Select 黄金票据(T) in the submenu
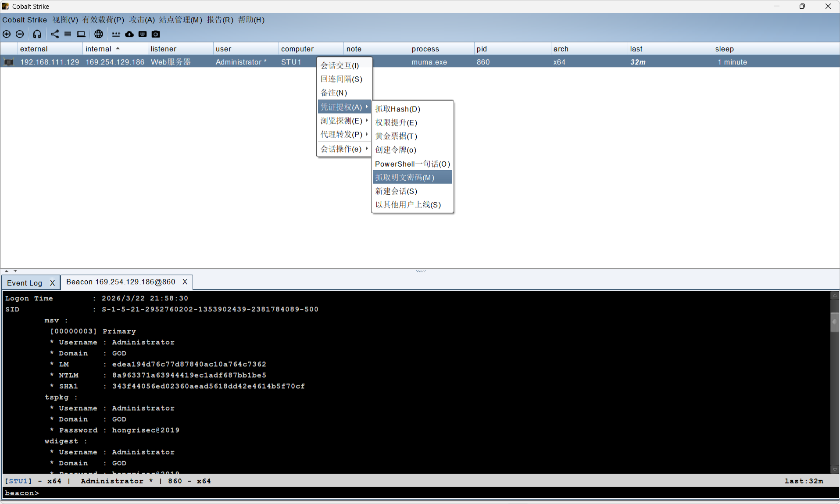Screen dimensions: 840x504 (412, 136)
